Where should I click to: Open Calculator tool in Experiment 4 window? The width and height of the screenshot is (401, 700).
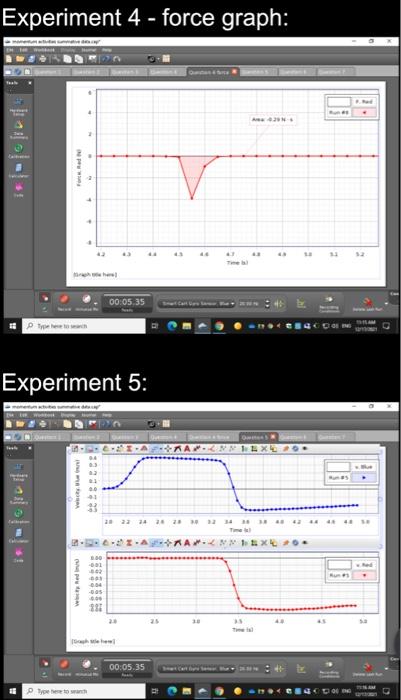(18, 171)
